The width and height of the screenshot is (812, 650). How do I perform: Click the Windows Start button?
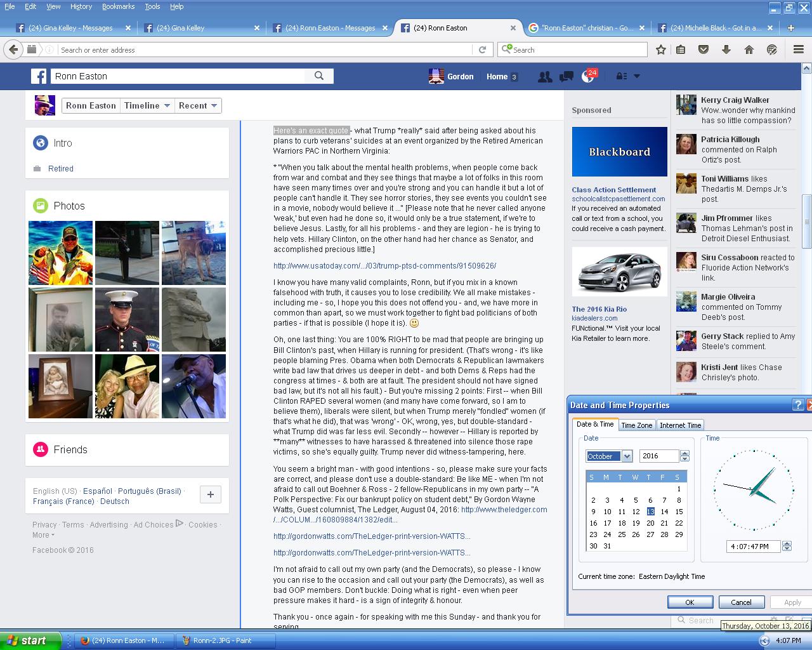click(30, 640)
